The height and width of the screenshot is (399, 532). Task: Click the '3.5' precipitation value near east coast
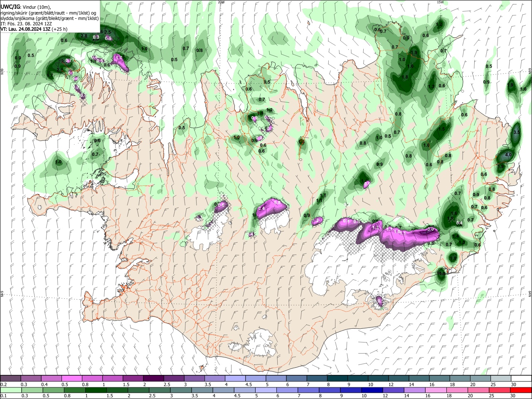pos(517,132)
